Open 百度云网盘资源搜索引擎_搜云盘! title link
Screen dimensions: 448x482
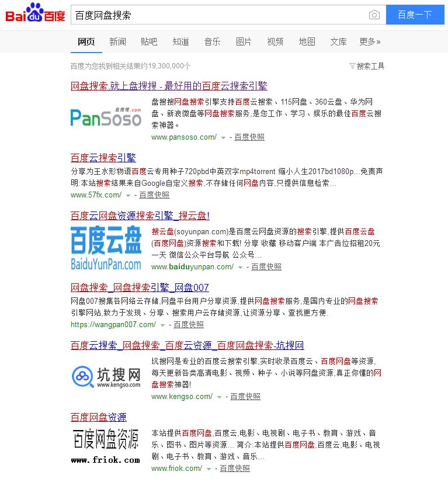[140, 216]
